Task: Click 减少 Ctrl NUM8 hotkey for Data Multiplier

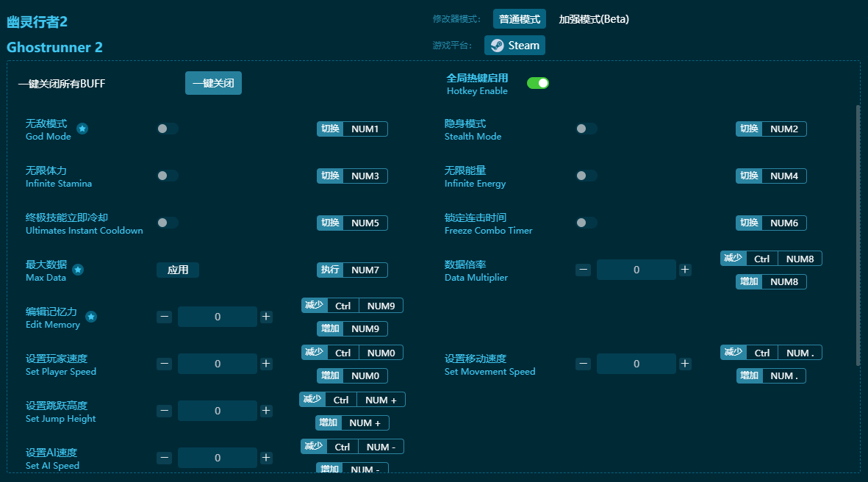Action: pos(771,259)
